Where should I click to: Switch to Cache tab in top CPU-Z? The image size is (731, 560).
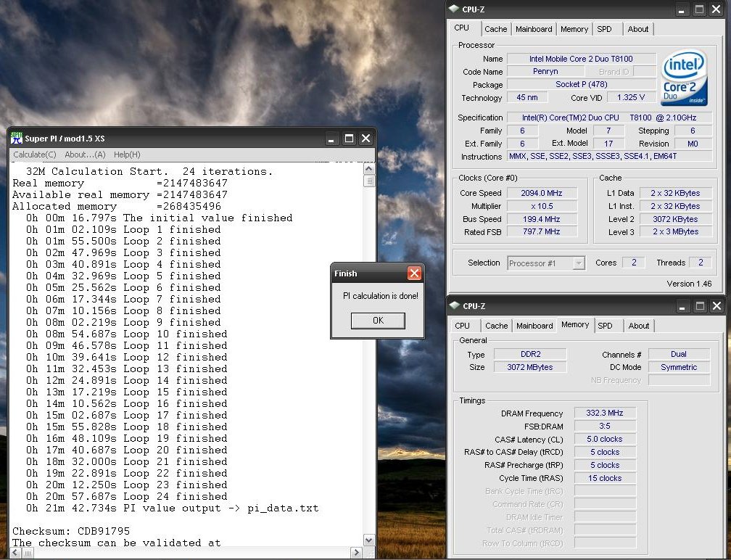tap(495, 29)
